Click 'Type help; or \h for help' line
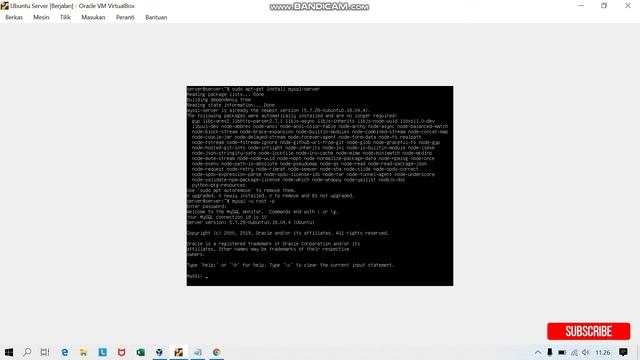Viewport: 640px width, 360px height. pyautogui.click(x=291, y=265)
